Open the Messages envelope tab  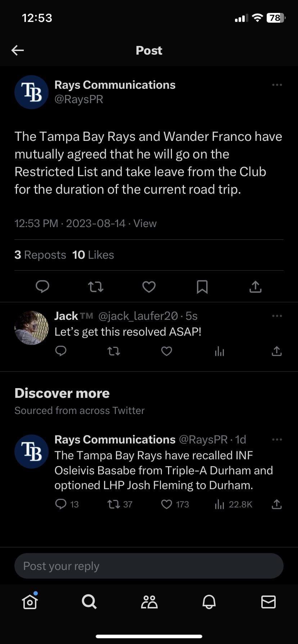pyautogui.click(x=268, y=602)
